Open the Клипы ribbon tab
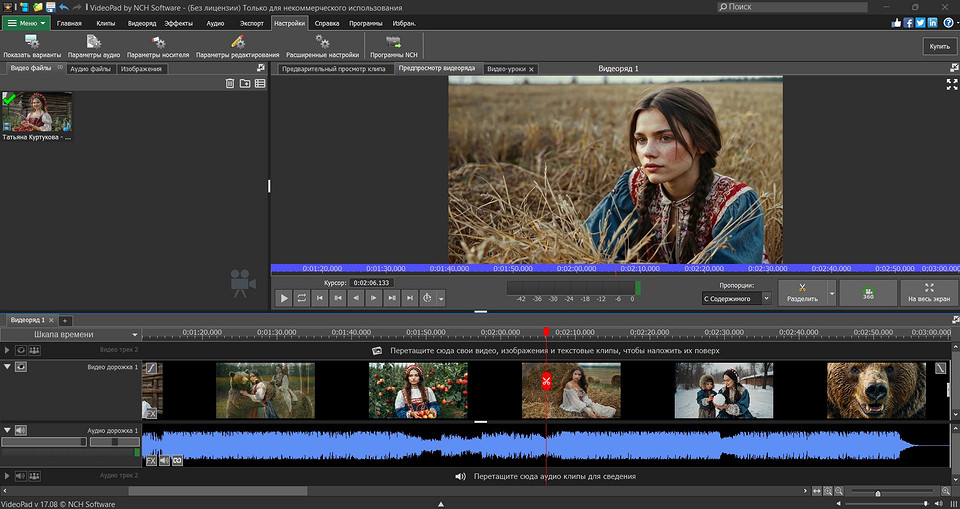Screen dimensions: 960x509 [106, 23]
